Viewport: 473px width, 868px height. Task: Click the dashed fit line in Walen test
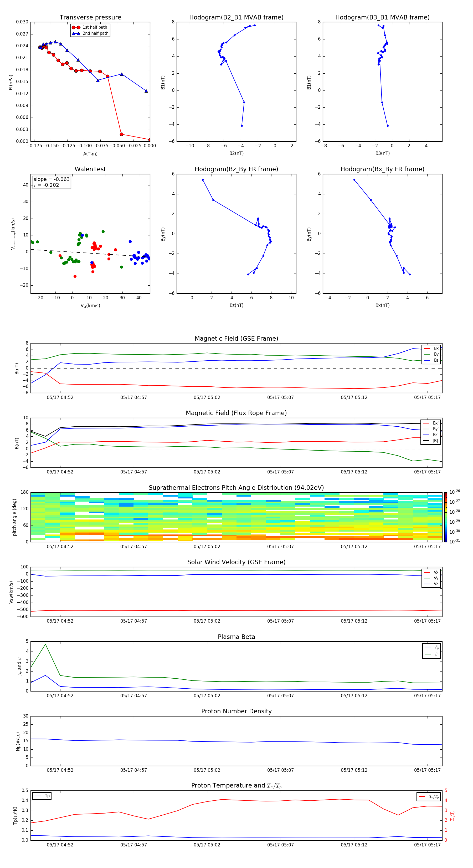pyautogui.click(x=90, y=253)
